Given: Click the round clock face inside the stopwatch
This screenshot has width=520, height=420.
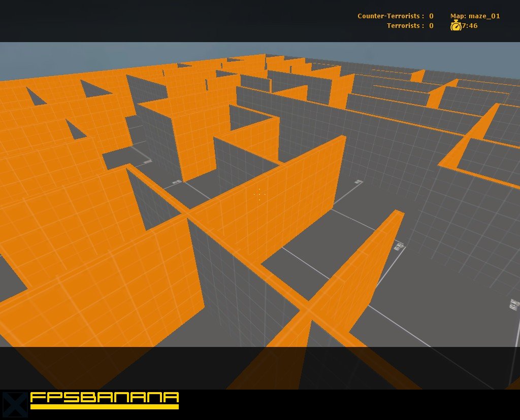Looking at the screenshot, I should click(x=456, y=27).
